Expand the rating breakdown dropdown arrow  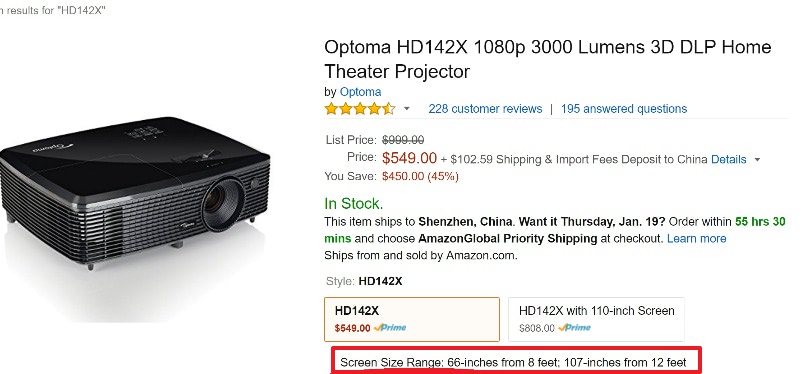(x=407, y=109)
